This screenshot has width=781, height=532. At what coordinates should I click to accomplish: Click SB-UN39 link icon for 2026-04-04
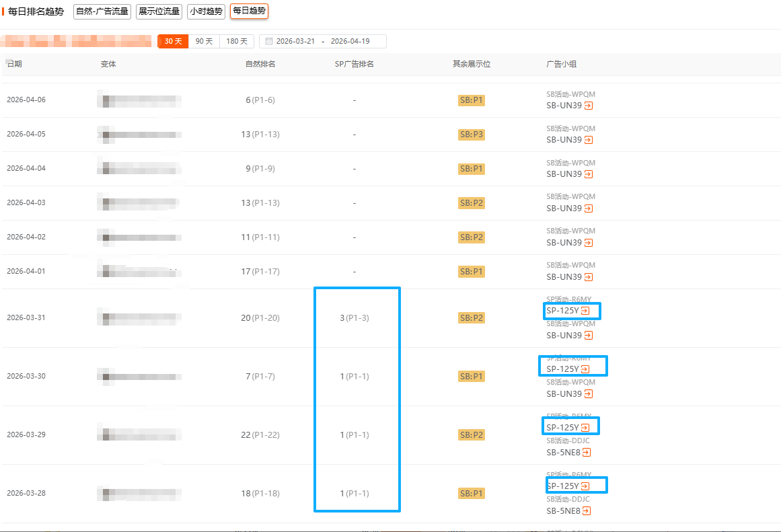589,174
